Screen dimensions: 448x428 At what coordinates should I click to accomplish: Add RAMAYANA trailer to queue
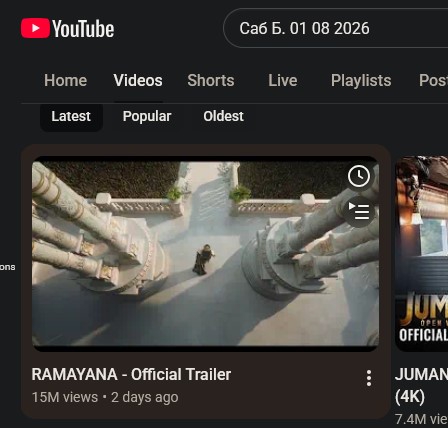tap(359, 212)
